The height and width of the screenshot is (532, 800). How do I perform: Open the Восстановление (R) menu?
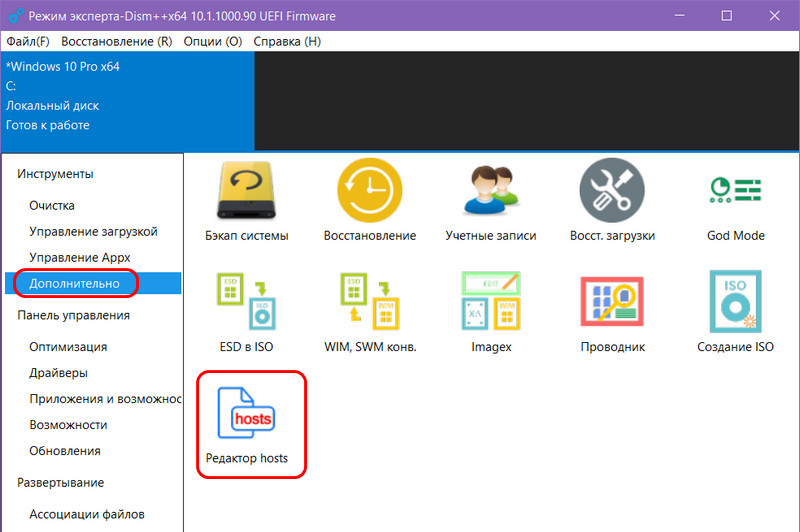click(117, 41)
